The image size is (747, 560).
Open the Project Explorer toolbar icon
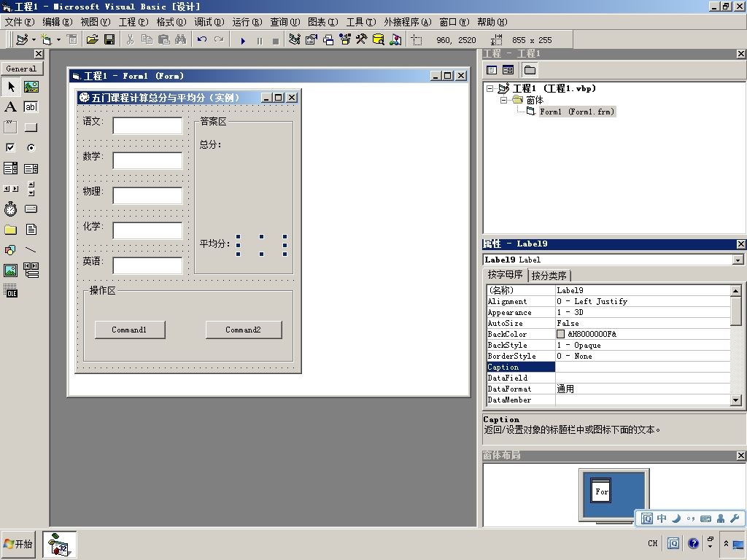295,39
